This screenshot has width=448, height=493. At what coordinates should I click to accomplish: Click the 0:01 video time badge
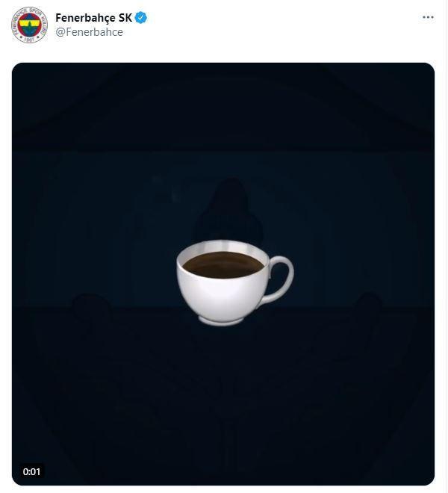32,471
